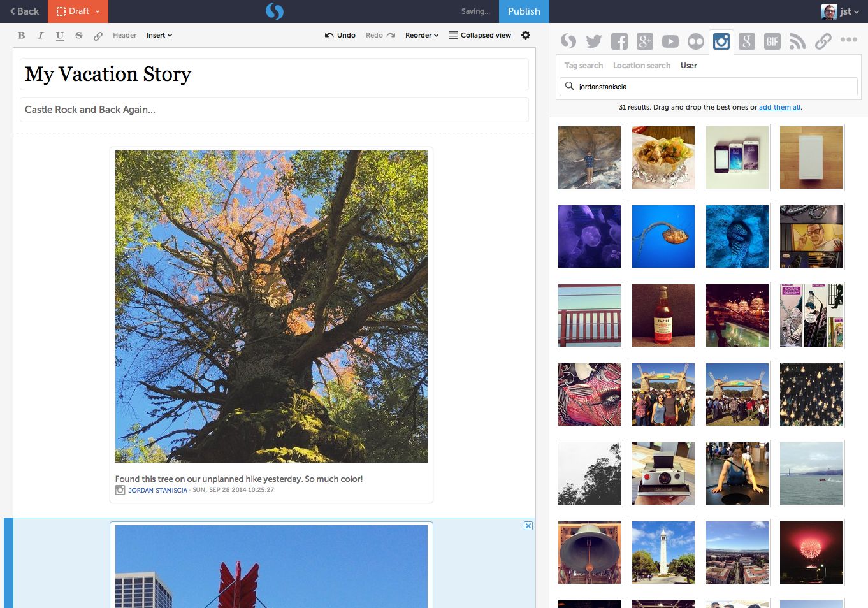Toggle strikethrough text formatting
This screenshot has width=868, height=608.
[x=79, y=36]
